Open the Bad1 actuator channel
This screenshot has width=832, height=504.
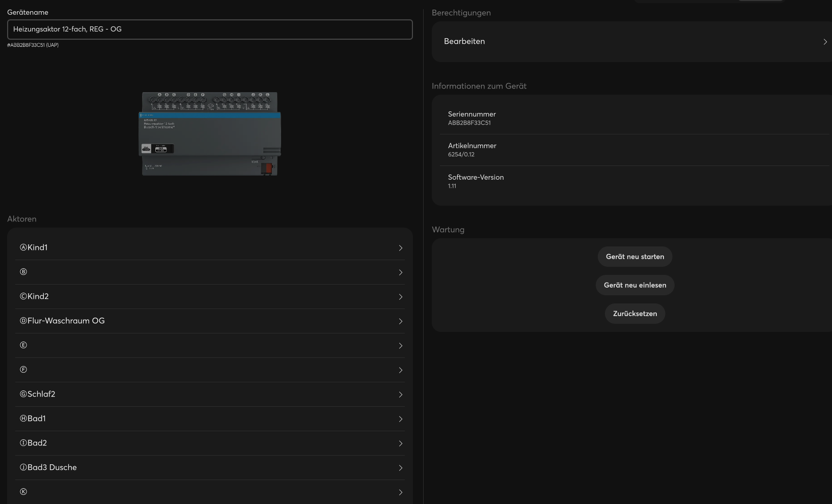tap(209, 418)
